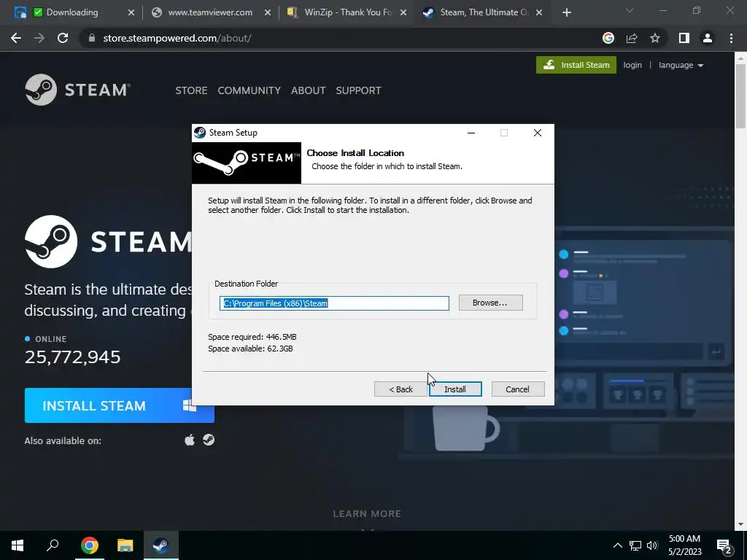Switch to the www.teamviewer.com tab
The width and height of the screenshot is (747, 560).
[210, 12]
